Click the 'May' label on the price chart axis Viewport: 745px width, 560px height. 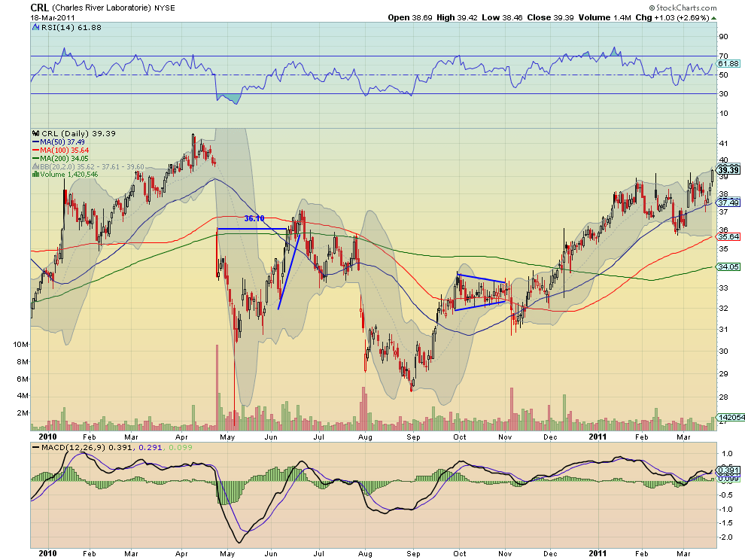[x=227, y=437]
